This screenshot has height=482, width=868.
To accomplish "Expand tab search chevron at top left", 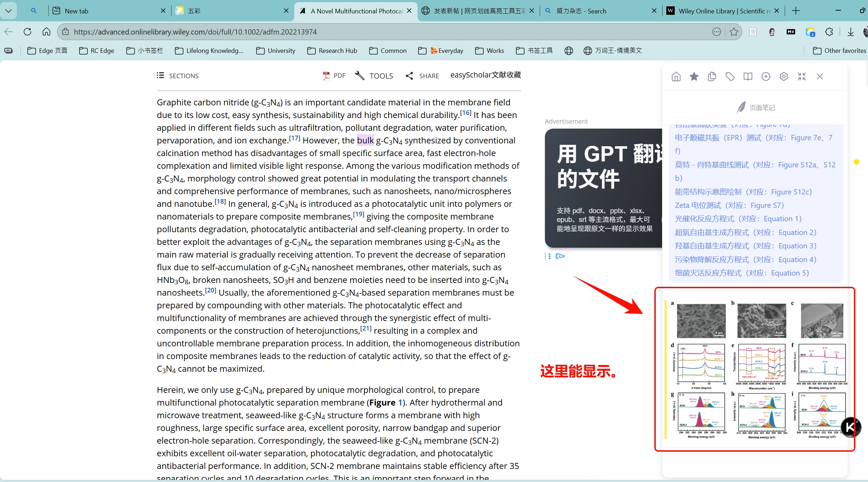I will click(x=8, y=11).
